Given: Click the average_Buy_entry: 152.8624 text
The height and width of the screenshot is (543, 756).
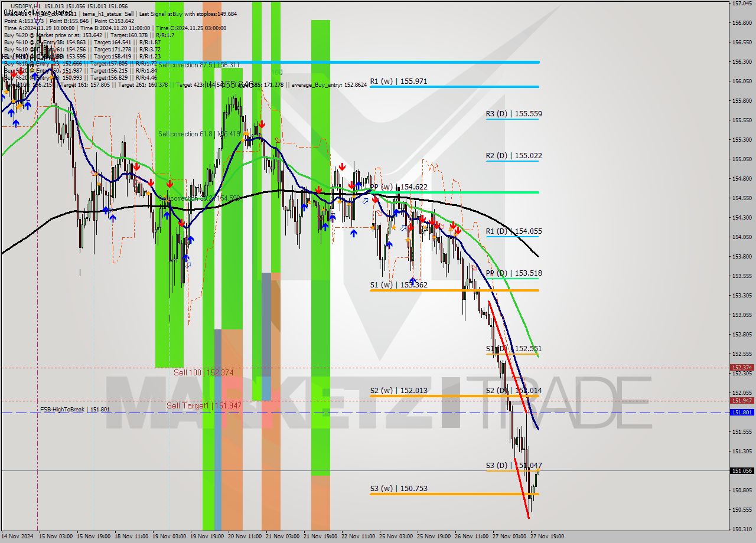Looking at the screenshot, I should coord(328,85).
